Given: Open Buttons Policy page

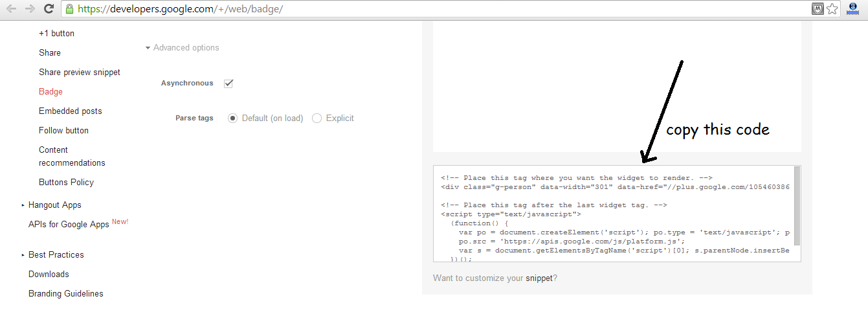Looking at the screenshot, I should (66, 183).
